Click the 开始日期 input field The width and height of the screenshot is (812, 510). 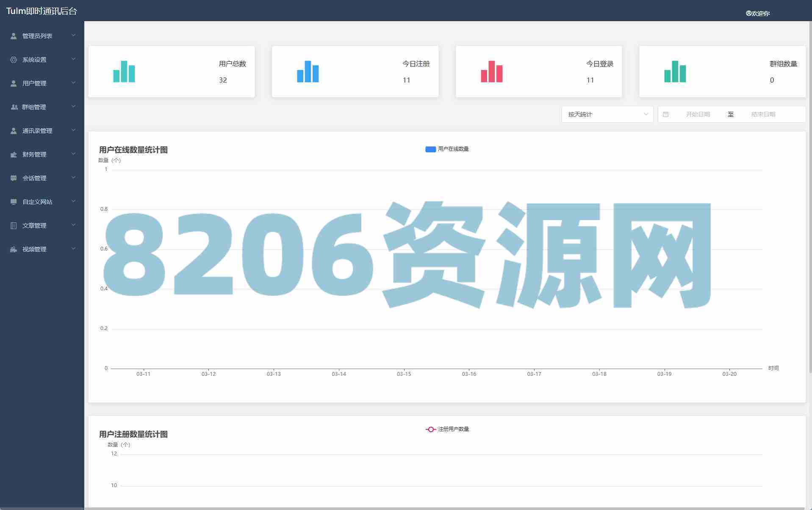(698, 114)
